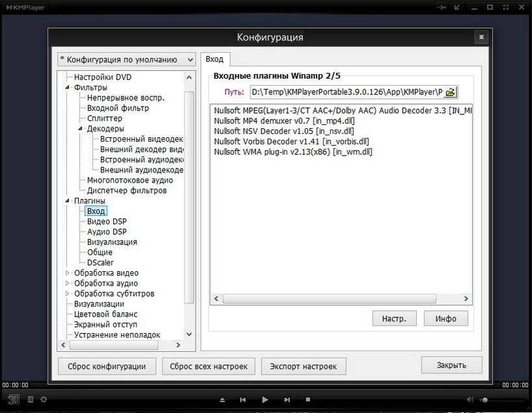This screenshot has width=532, height=413.
Task: Click the Закрыть button
Action: pos(451,365)
